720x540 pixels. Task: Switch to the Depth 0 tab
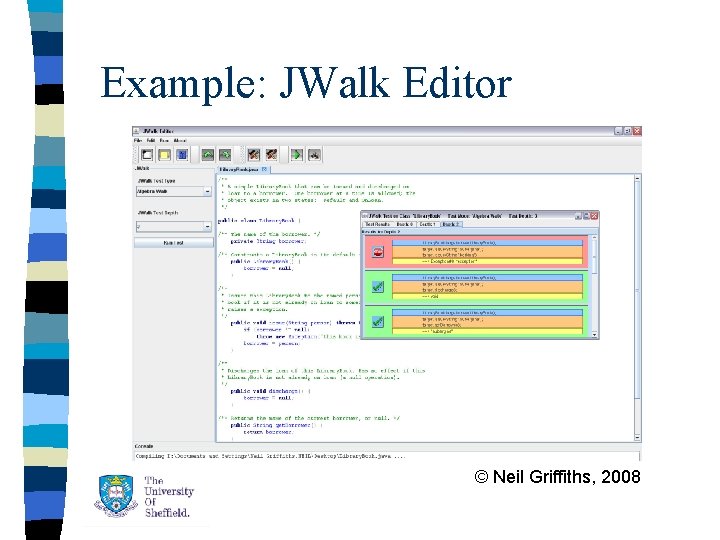pos(405,224)
